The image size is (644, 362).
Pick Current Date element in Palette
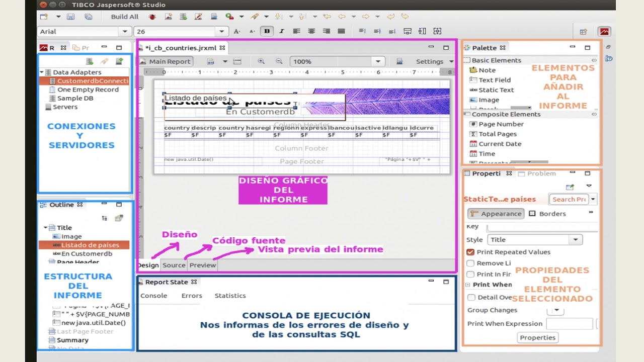[495, 144]
